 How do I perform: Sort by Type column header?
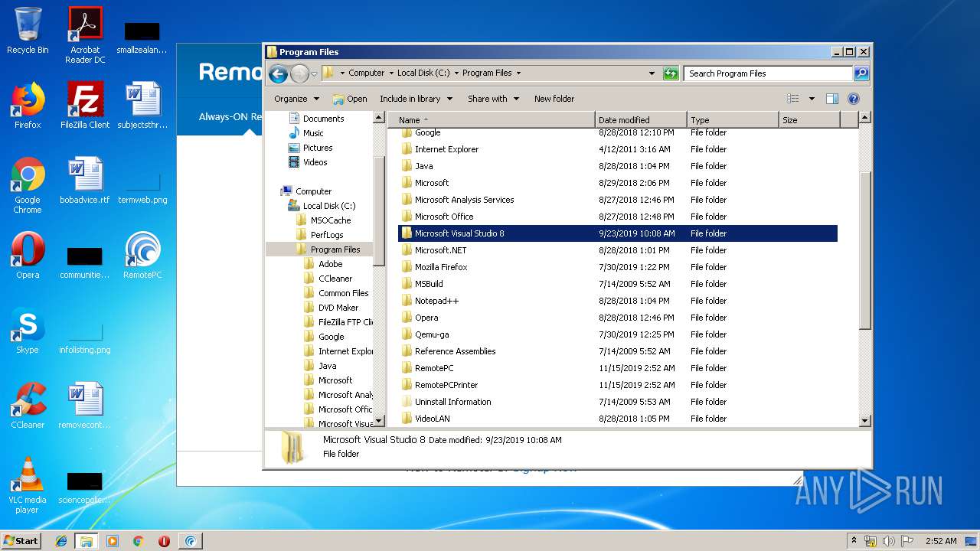[733, 120]
